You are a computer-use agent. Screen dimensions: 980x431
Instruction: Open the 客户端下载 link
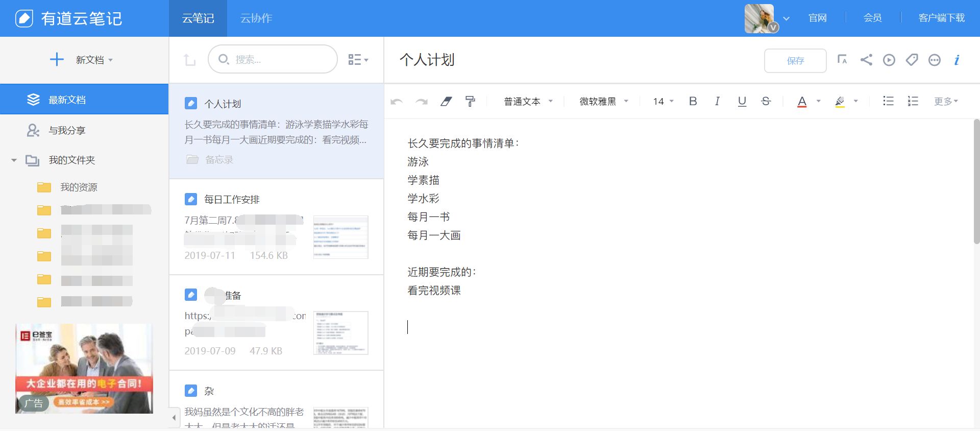click(x=941, y=18)
